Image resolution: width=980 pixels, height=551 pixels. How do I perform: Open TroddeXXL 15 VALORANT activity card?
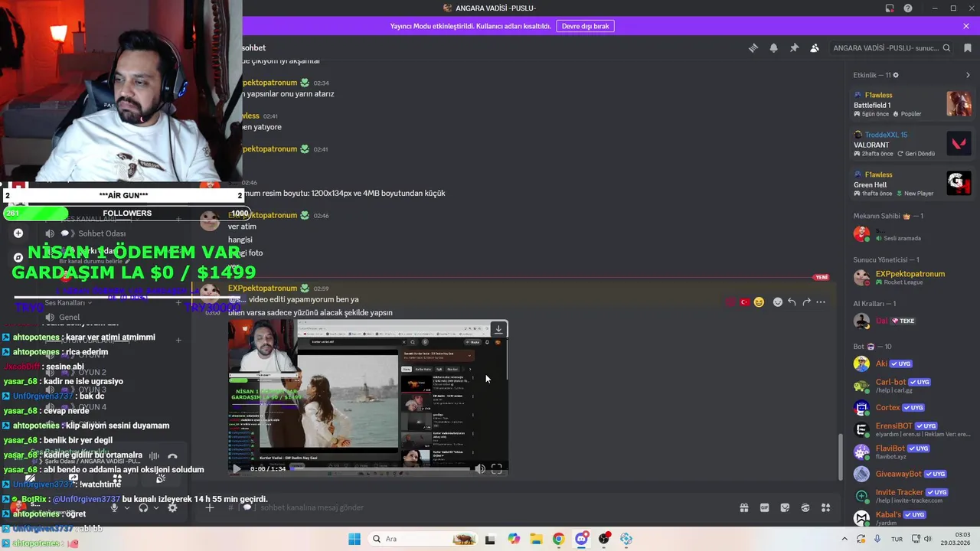(913, 144)
